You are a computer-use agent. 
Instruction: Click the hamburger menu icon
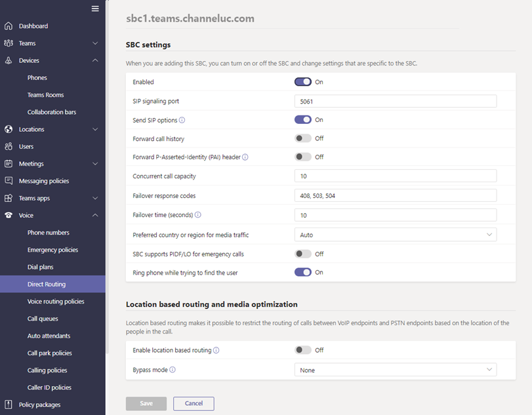tap(95, 9)
